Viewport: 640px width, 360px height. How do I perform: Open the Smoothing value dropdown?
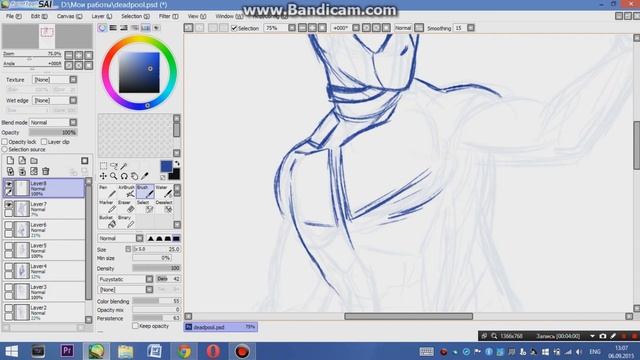[471, 28]
